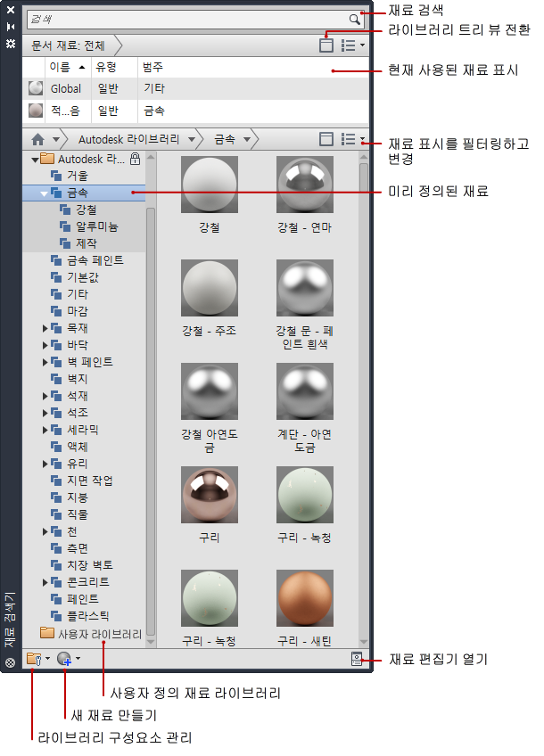Open the dropdown arrow next to Home
The width and height of the screenshot is (544, 756).
pyautogui.click(x=56, y=140)
